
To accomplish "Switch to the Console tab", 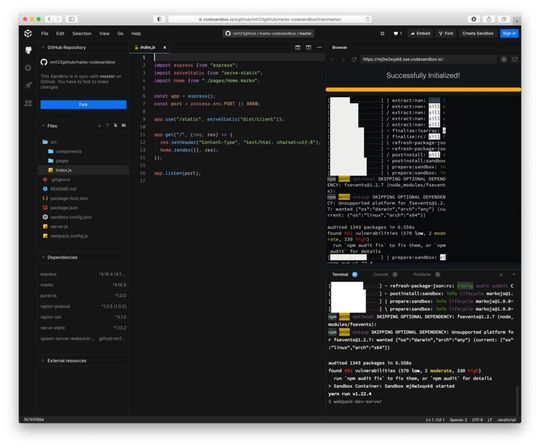I will point(385,274).
